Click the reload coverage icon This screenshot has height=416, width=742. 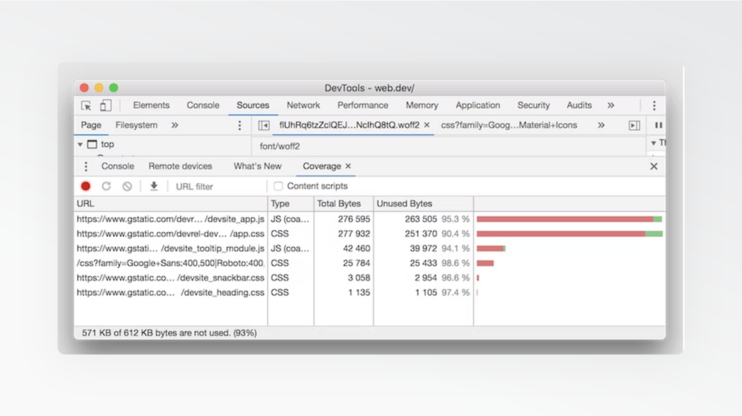point(106,186)
